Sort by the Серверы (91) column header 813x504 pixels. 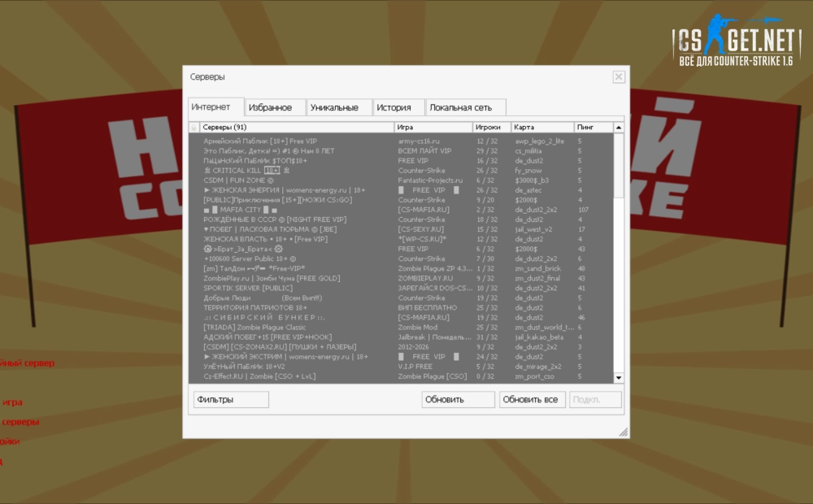[297, 127]
